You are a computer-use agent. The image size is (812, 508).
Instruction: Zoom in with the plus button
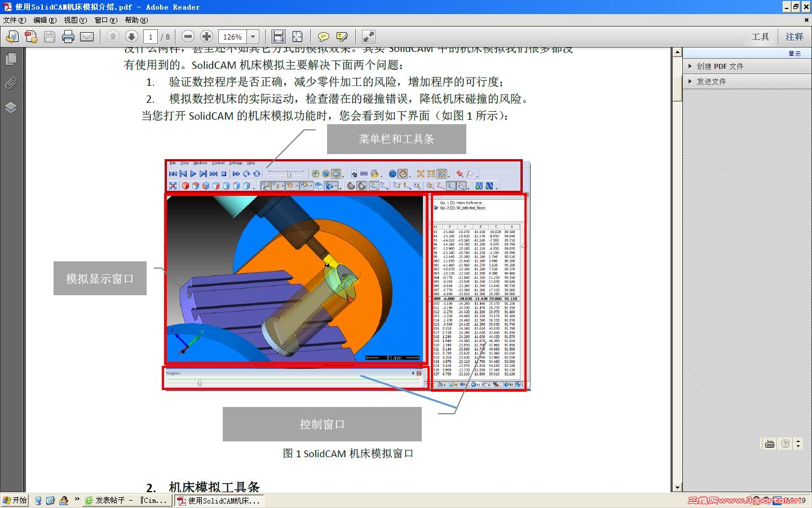(207, 37)
